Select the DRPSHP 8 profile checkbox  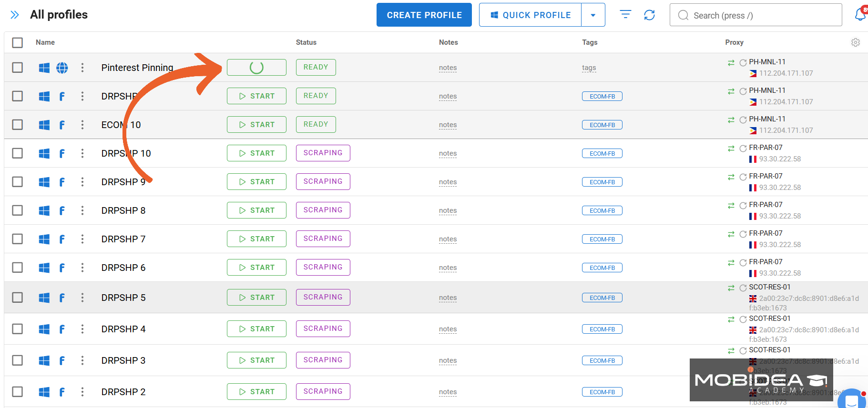point(18,210)
